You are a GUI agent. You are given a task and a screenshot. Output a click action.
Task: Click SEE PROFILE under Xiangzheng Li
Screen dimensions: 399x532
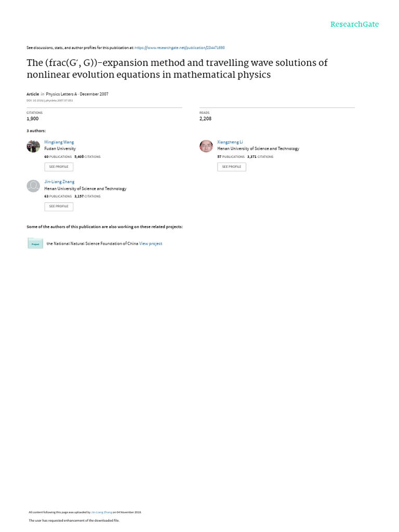(232, 167)
